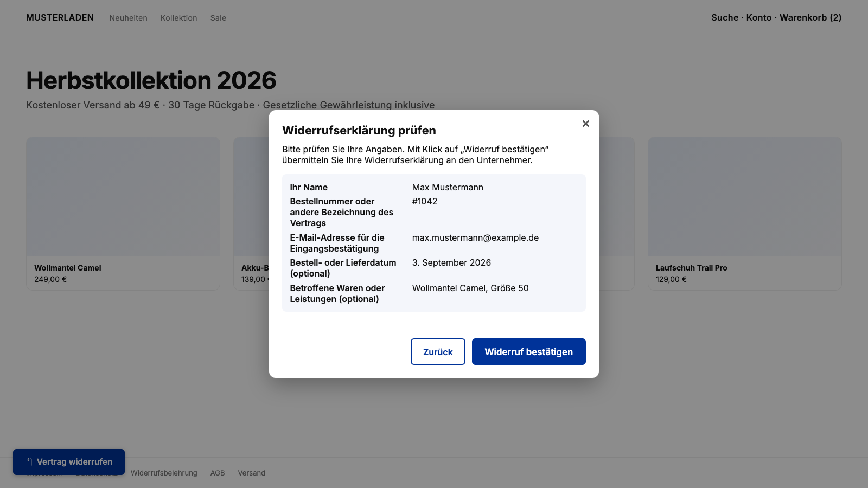Click the Wollmantel Camel product title
Image resolution: width=868 pixels, height=488 pixels.
[x=68, y=268]
